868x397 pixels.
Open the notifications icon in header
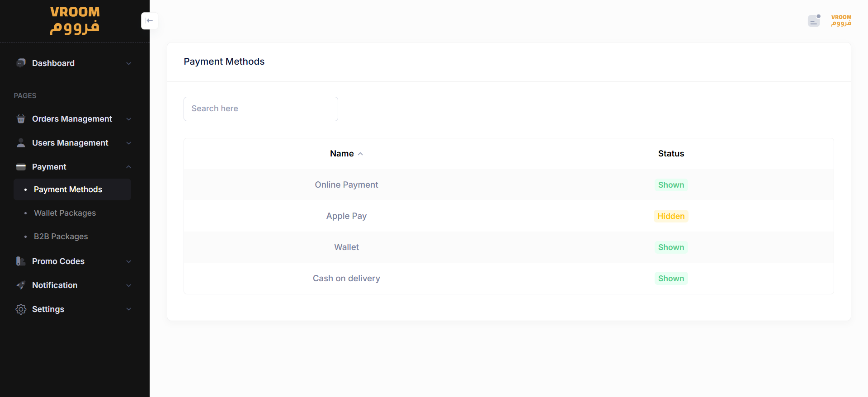click(x=814, y=21)
